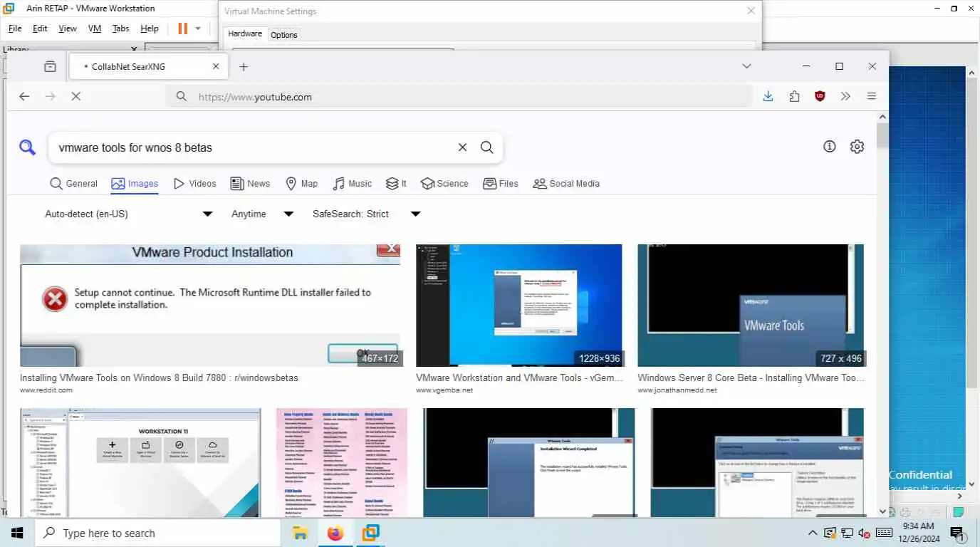Click Firefox forward arrow button

click(x=50, y=96)
